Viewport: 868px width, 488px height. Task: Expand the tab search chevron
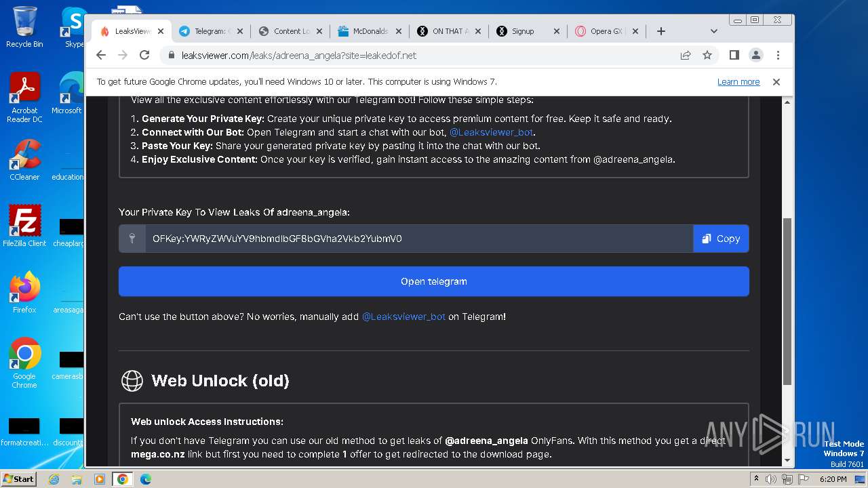713,31
